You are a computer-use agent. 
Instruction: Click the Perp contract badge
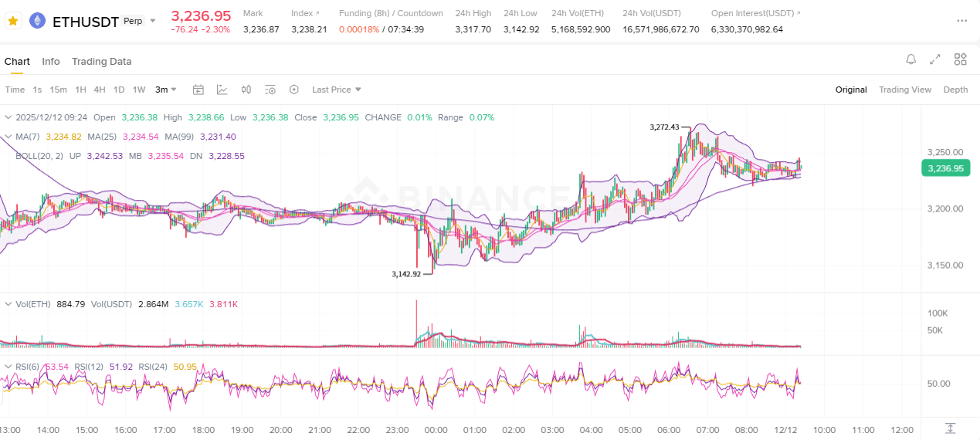point(134,21)
